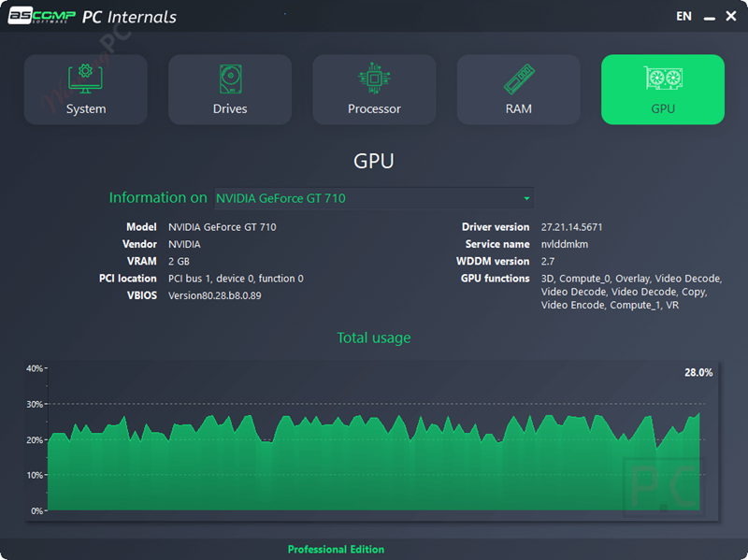Click the 28.0% usage readout
748x560 pixels.
(698, 372)
